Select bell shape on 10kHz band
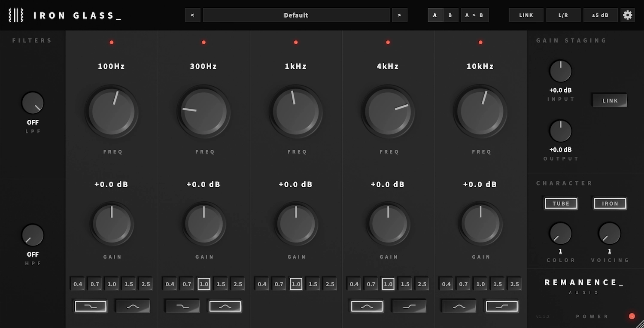 click(459, 306)
